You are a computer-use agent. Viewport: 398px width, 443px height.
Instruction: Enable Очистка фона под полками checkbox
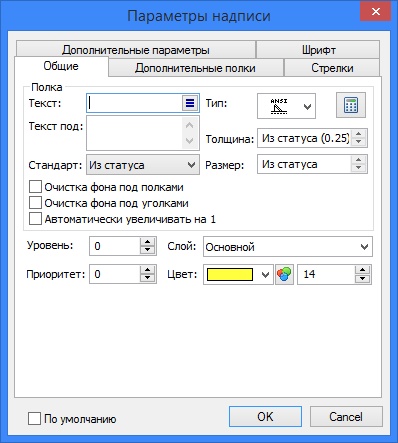(x=35, y=187)
